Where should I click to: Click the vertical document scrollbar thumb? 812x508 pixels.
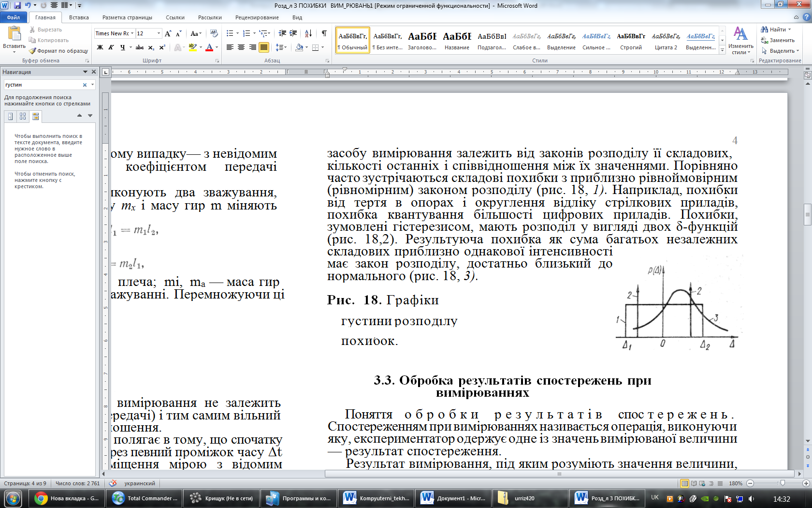pyautogui.click(x=807, y=215)
